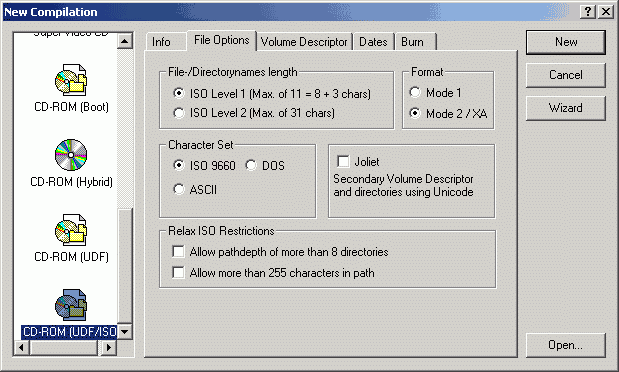Click the Character Set group label
This screenshot has width=619, height=372.
click(201, 145)
